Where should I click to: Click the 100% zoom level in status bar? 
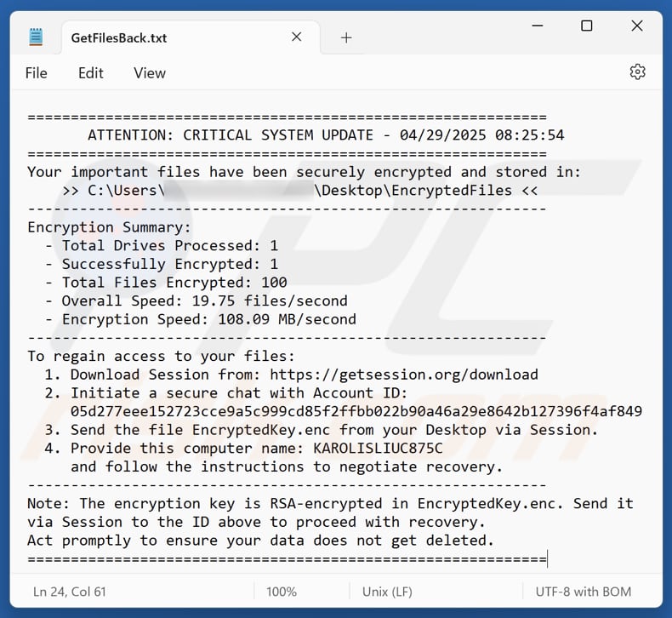pyautogui.click(x=282, y=592)
